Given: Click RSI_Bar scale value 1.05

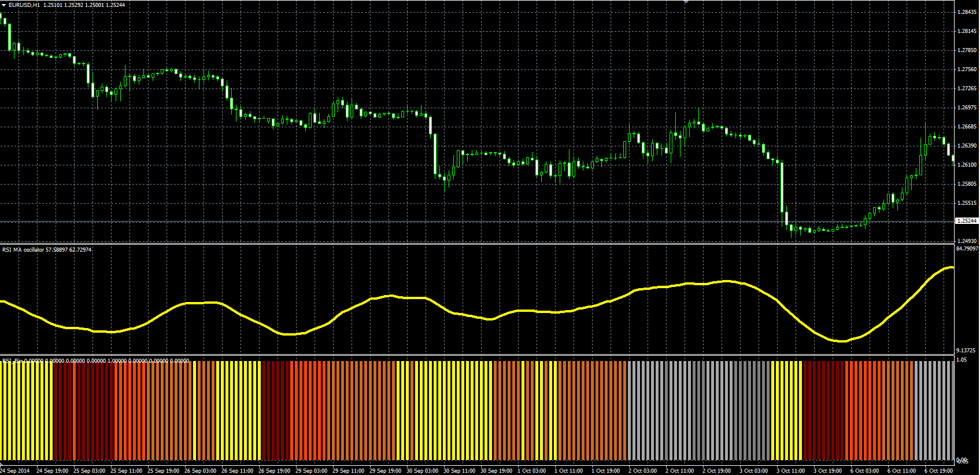Looking at the screenshot, I should (961, 360).
